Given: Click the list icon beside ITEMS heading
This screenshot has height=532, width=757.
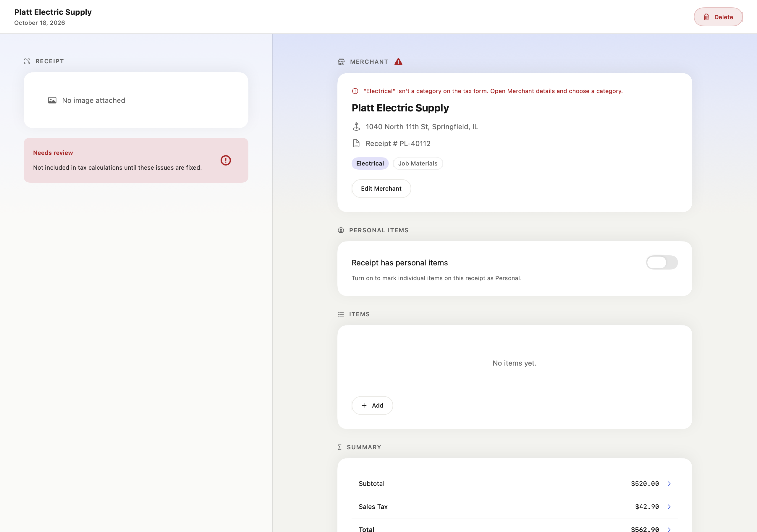Looking at the screenshot, I should click(x=341, y=314).
